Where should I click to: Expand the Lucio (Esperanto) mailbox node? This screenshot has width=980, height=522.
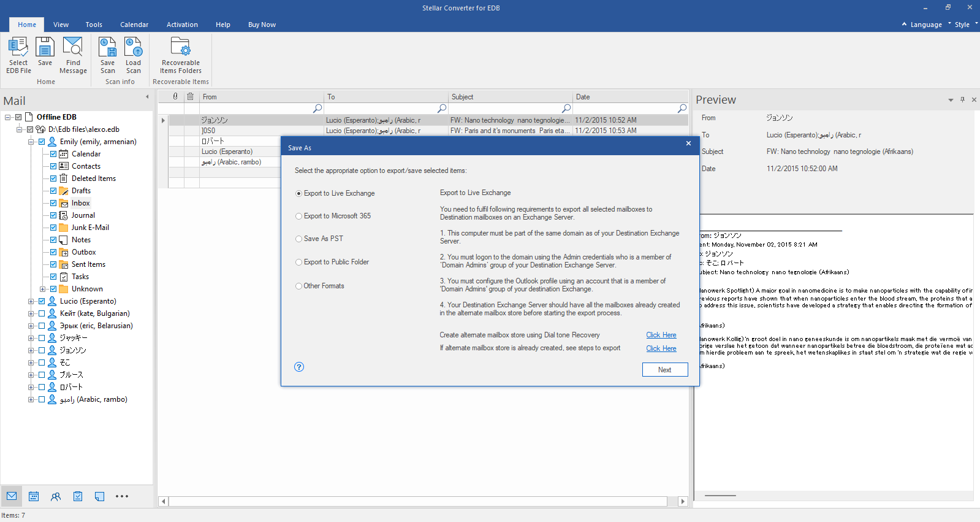pyautogui.click(x=31, y=301)
